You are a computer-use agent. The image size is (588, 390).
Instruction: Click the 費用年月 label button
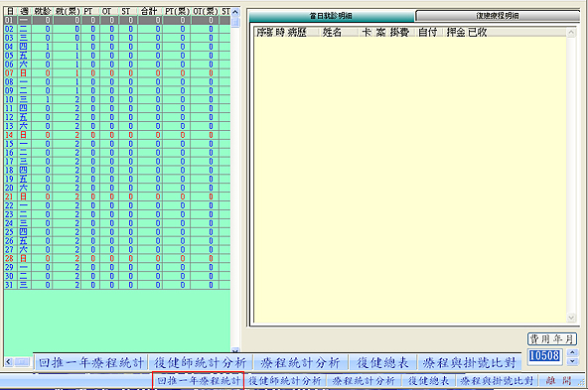click(x=552, y=339)
